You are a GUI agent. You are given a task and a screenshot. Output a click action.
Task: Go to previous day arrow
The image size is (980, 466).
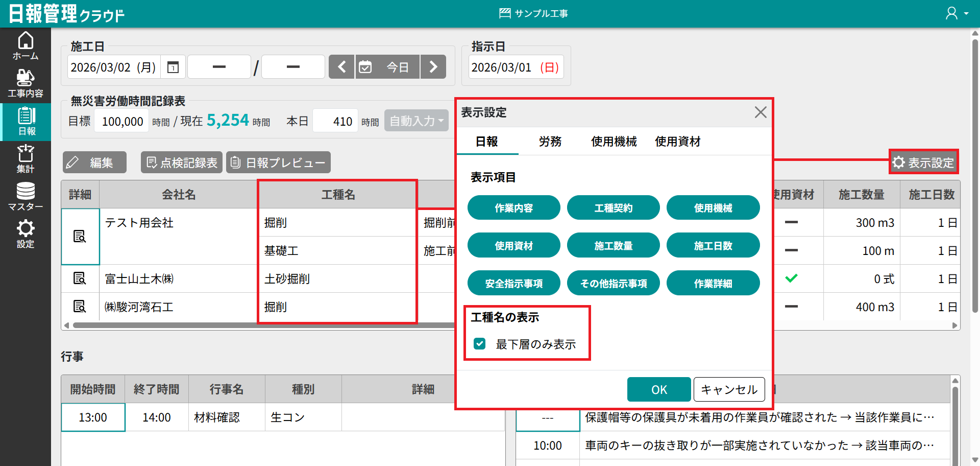(x=341, y=67)
